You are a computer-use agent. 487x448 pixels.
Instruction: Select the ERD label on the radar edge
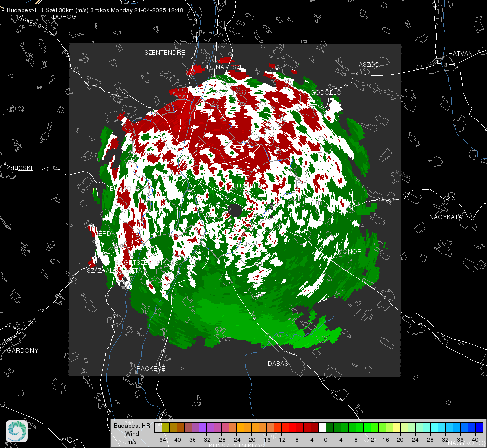(x=105, y=234)
